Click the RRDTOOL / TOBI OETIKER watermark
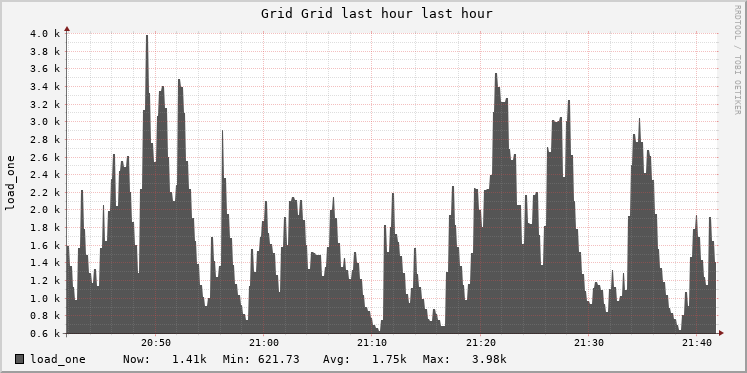 click(x=737, y=60)
